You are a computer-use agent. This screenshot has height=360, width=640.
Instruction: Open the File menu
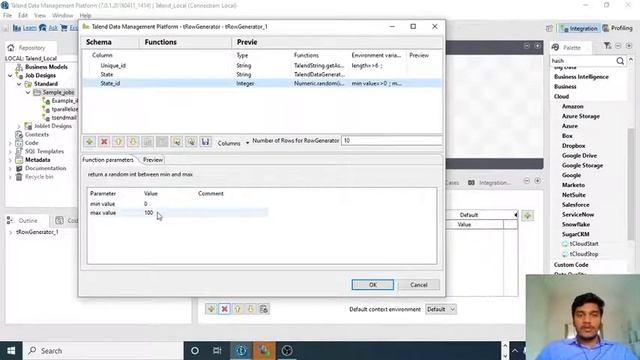[7, 16]
